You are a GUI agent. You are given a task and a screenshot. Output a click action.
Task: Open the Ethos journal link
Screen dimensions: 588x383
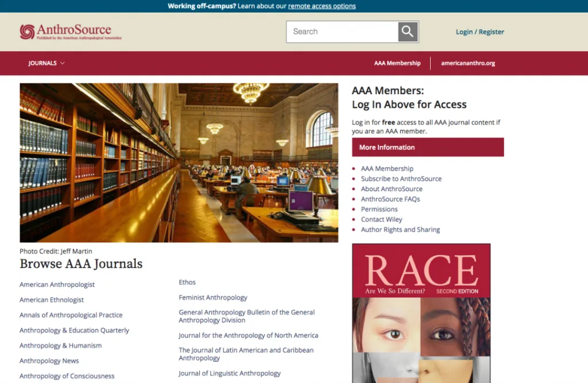(x=187, y=282)
